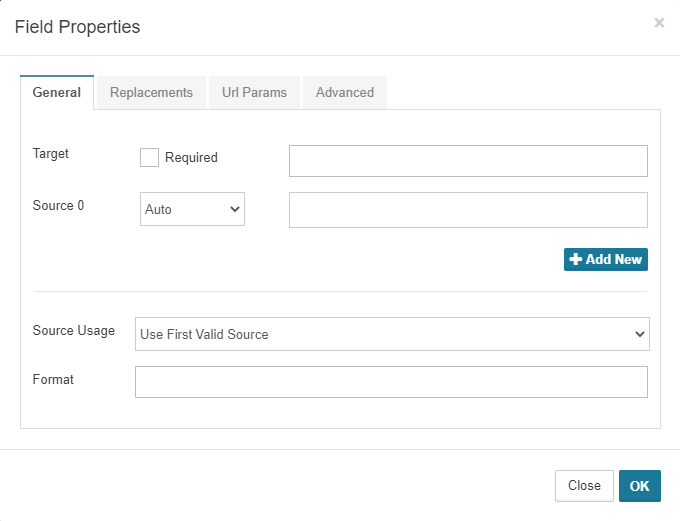Click into the Source 0 value field
680x521 pixels.
click(x=468, y=210)
